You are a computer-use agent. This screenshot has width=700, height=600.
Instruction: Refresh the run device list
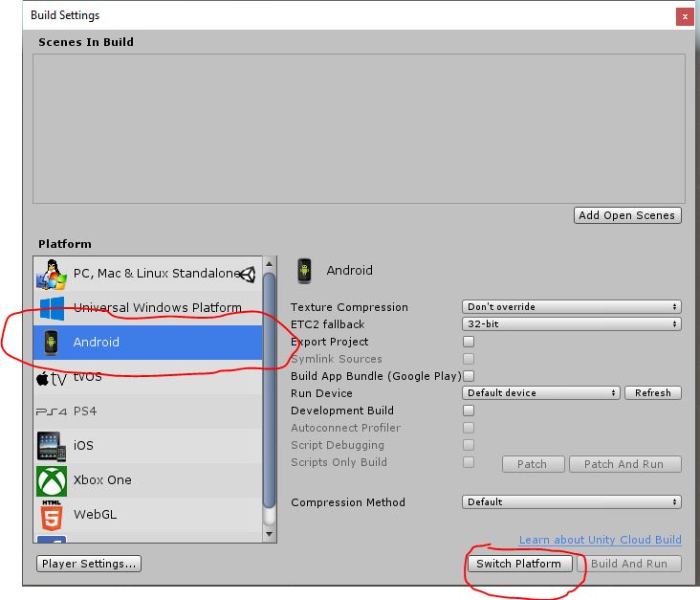coord(653,393)
